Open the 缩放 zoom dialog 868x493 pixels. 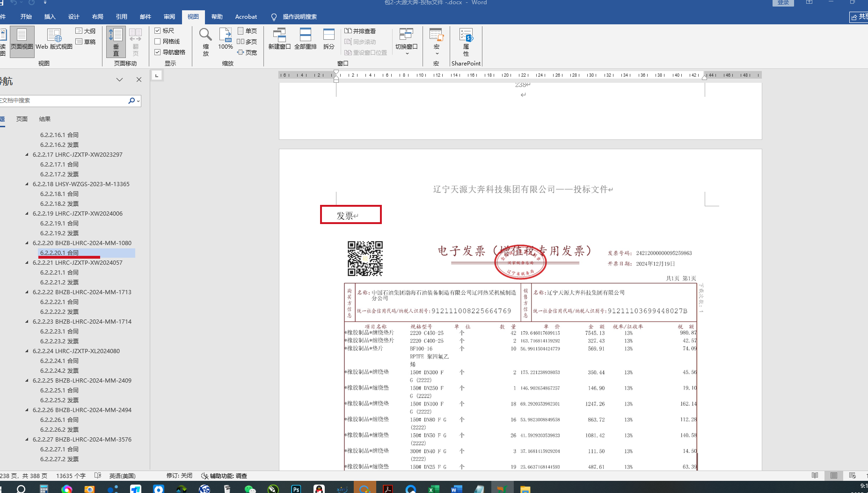point(205,42)
